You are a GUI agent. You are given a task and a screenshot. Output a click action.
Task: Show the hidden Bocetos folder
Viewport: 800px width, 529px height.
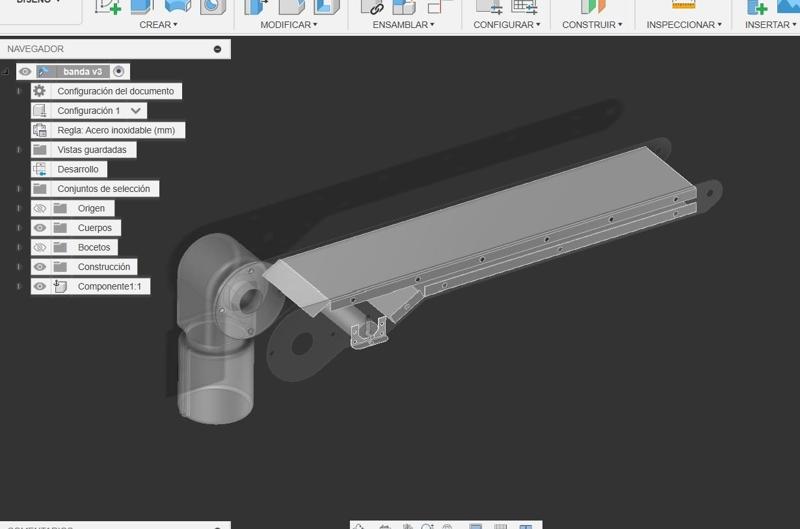40,247
